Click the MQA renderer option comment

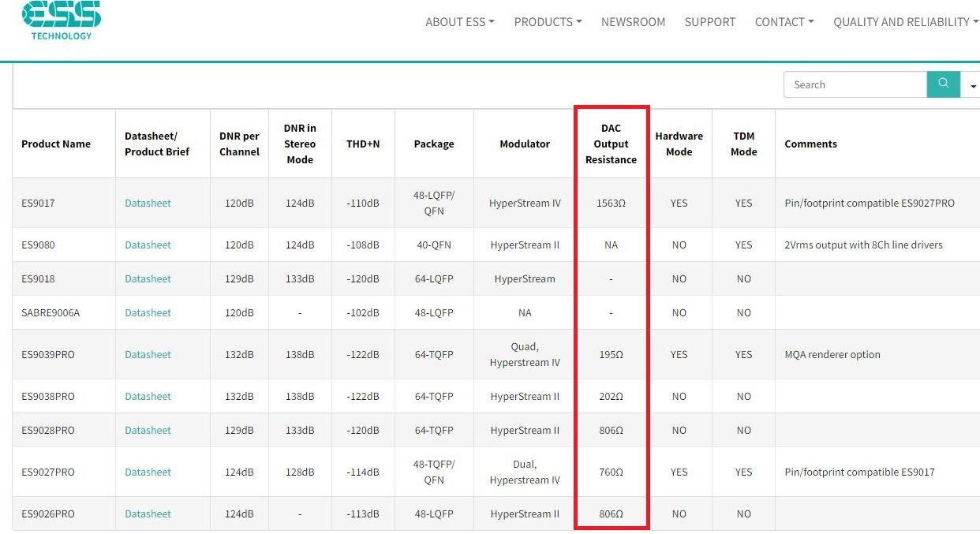pos(832,354)
